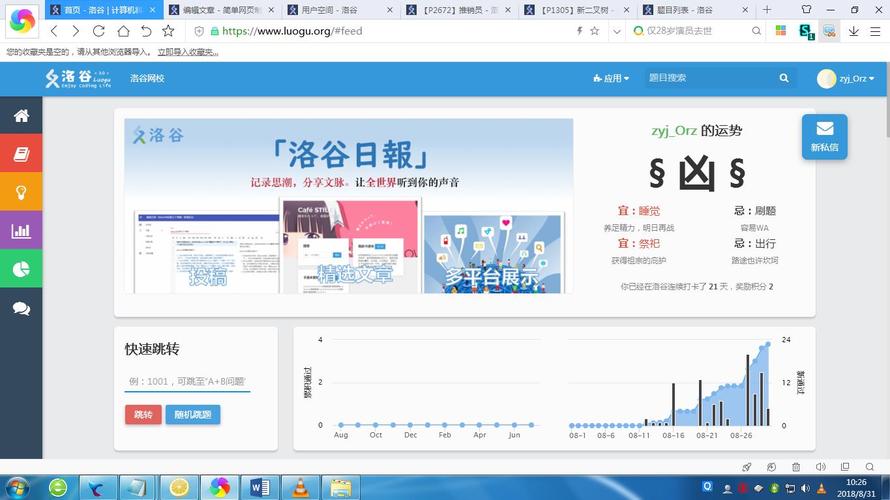Click the volume icon in system tray

tap(805, 488)
